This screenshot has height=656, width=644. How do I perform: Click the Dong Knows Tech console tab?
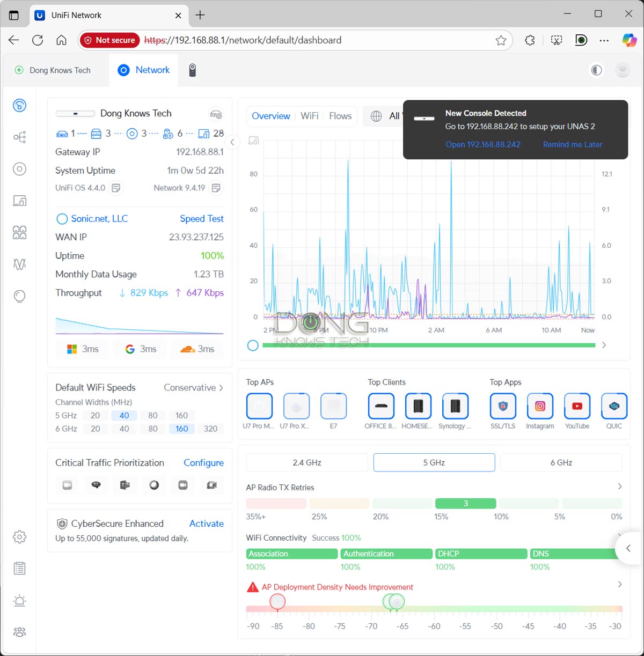coord(53,70)
